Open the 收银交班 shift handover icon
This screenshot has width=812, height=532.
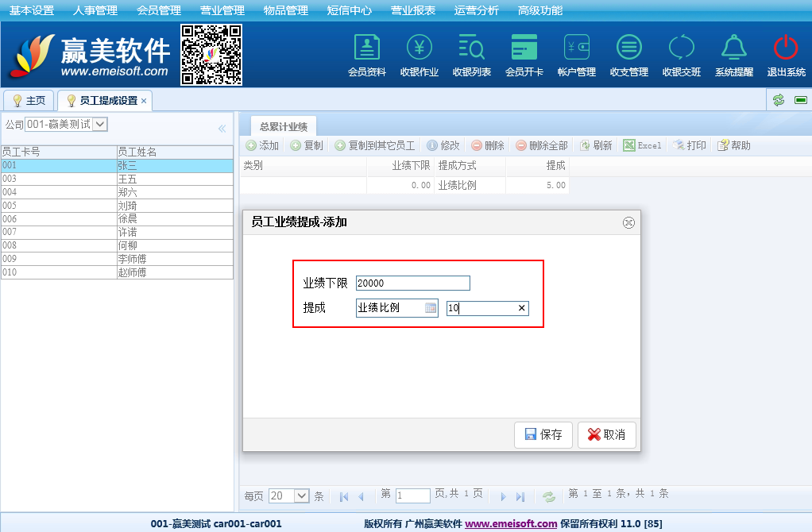[x=681, y=49]
